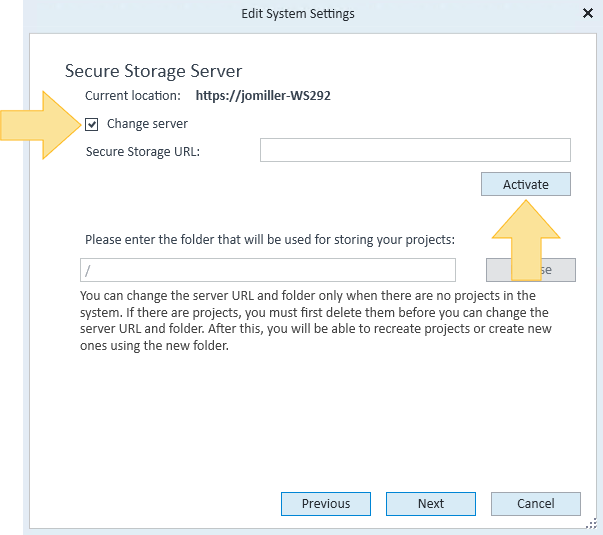Click the resize grip in dialog corner

pos(591,523)
